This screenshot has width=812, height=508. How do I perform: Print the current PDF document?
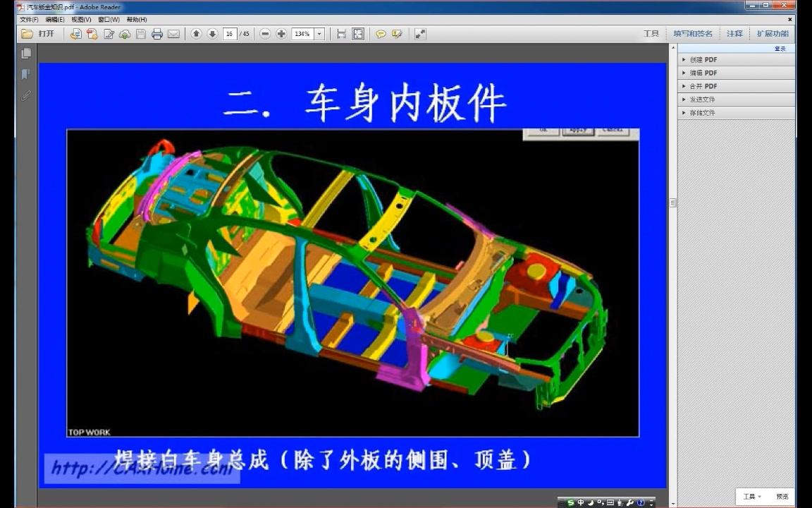pos(158,33)
